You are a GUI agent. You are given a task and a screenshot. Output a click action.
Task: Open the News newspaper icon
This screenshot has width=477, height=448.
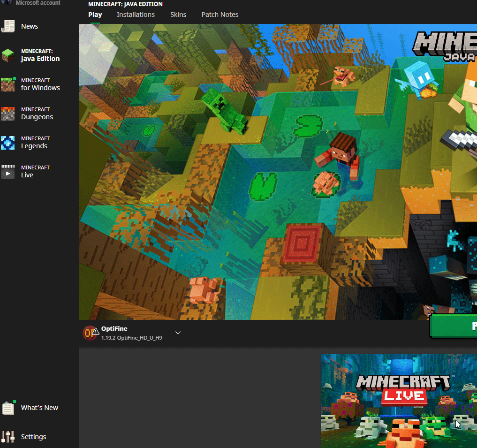coord(8,26)
